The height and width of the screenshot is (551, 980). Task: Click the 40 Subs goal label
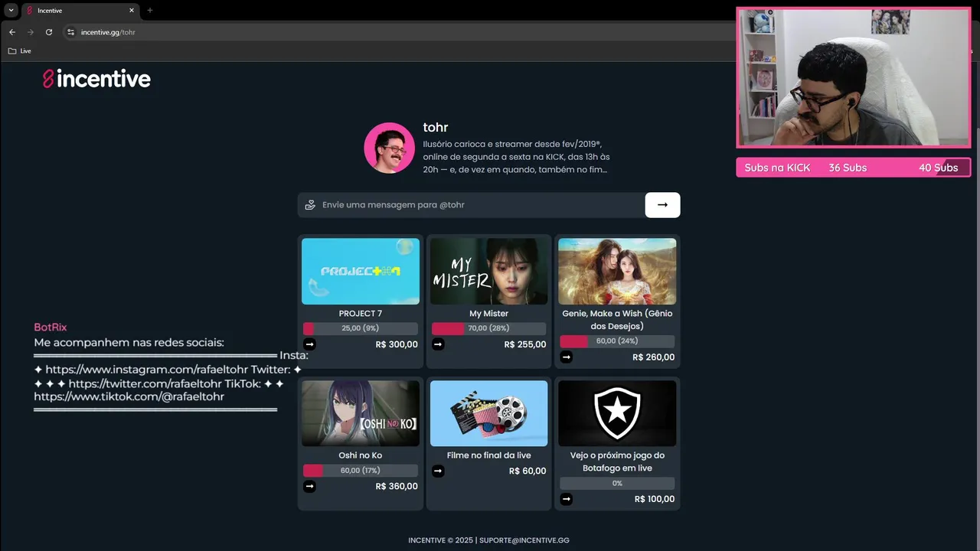pyautogui.click(x=938, y=168)
